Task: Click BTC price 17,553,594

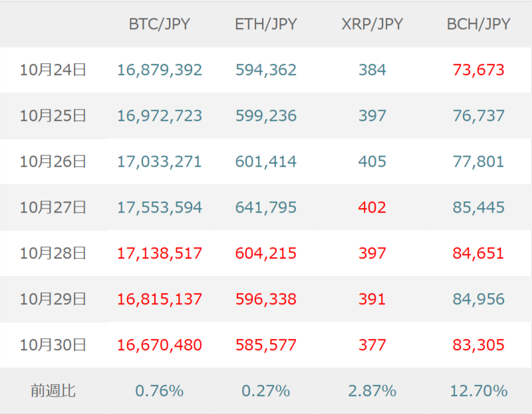Action: coord(160,207)
